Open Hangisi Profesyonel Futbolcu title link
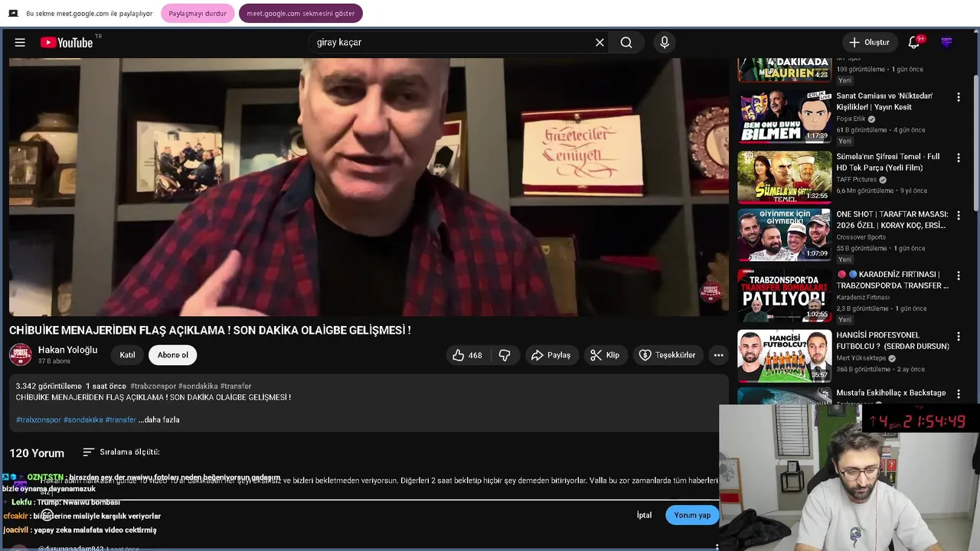Viewport: 980px width, 551px height. (893, 341)
